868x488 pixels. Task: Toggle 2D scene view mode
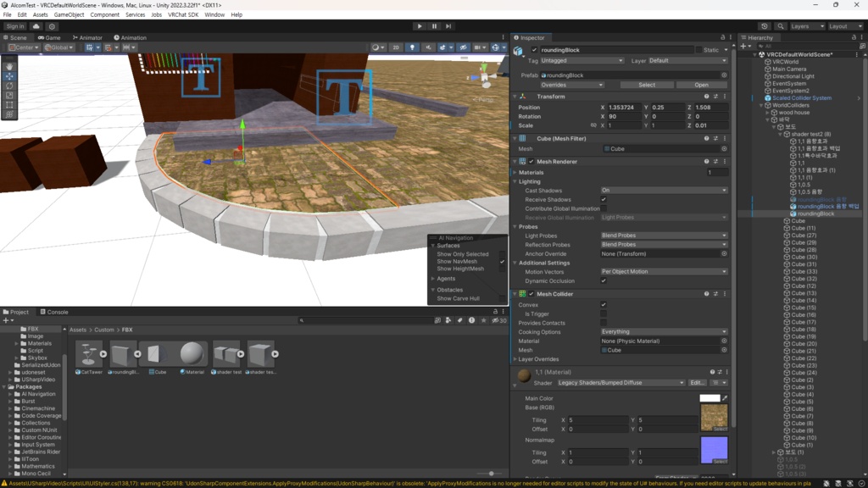pos(396,47)
